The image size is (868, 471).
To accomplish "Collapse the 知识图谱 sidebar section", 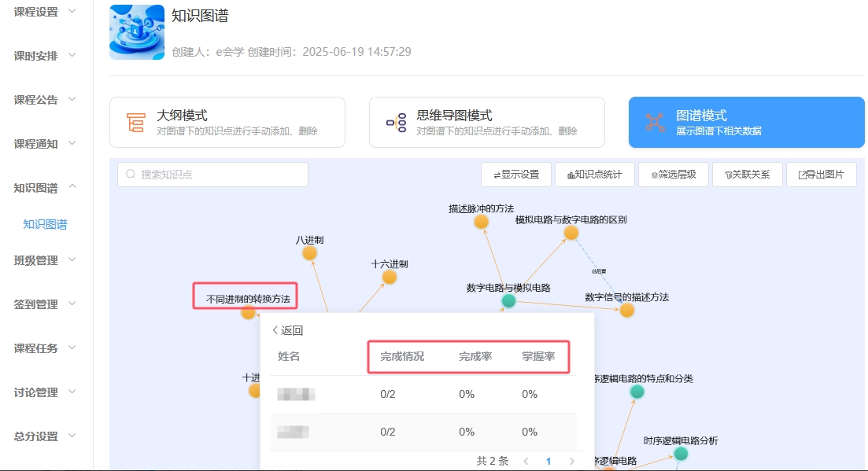I will click(46, 188).
